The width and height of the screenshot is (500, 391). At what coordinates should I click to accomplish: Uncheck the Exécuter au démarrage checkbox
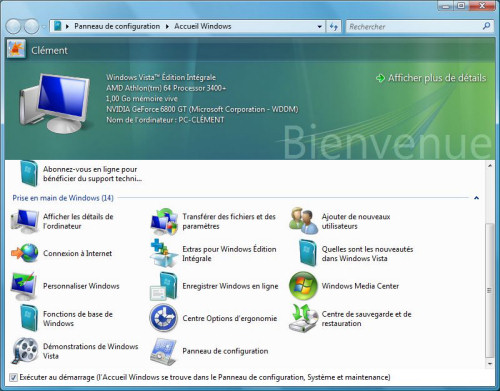tap(13, 377)
